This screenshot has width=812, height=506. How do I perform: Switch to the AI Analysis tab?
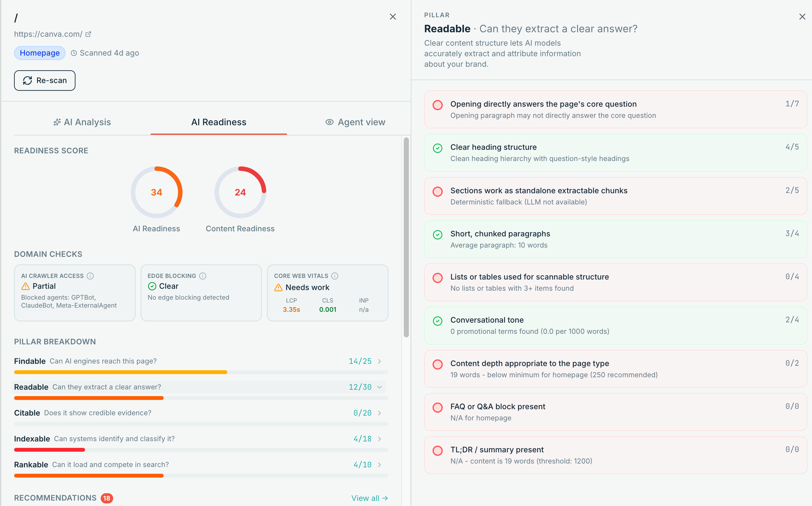[x=82, y=122]
